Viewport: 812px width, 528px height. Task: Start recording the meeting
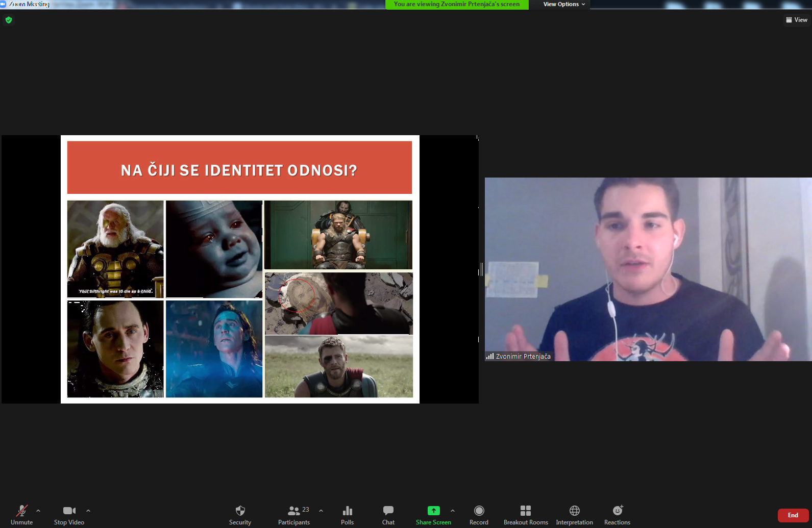(x=479, y=515)
